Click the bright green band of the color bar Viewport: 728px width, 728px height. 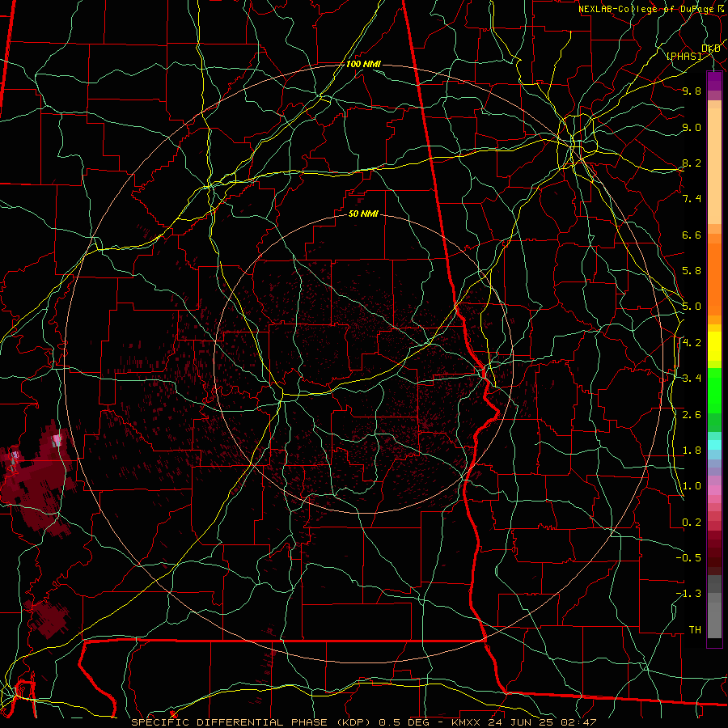click(714, 391)
